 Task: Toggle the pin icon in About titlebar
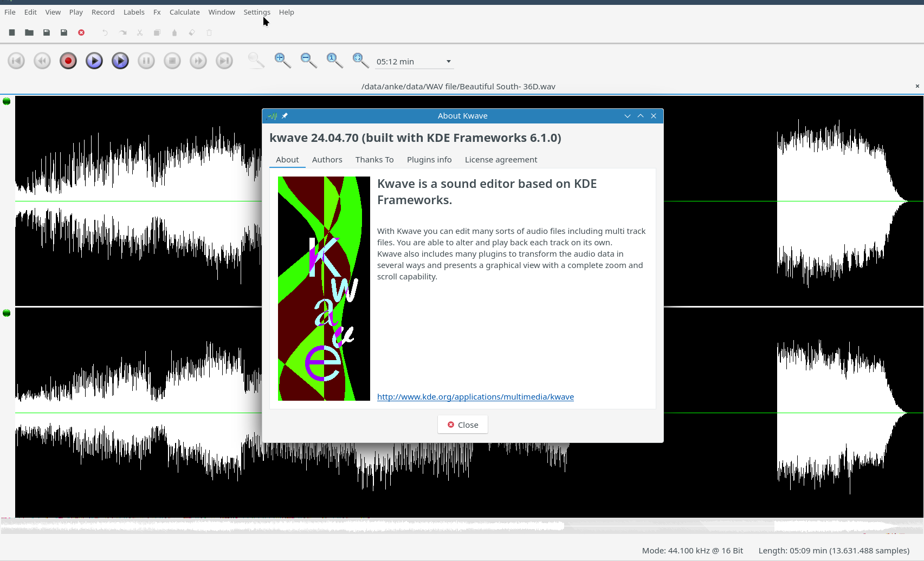tap(285, 116)
